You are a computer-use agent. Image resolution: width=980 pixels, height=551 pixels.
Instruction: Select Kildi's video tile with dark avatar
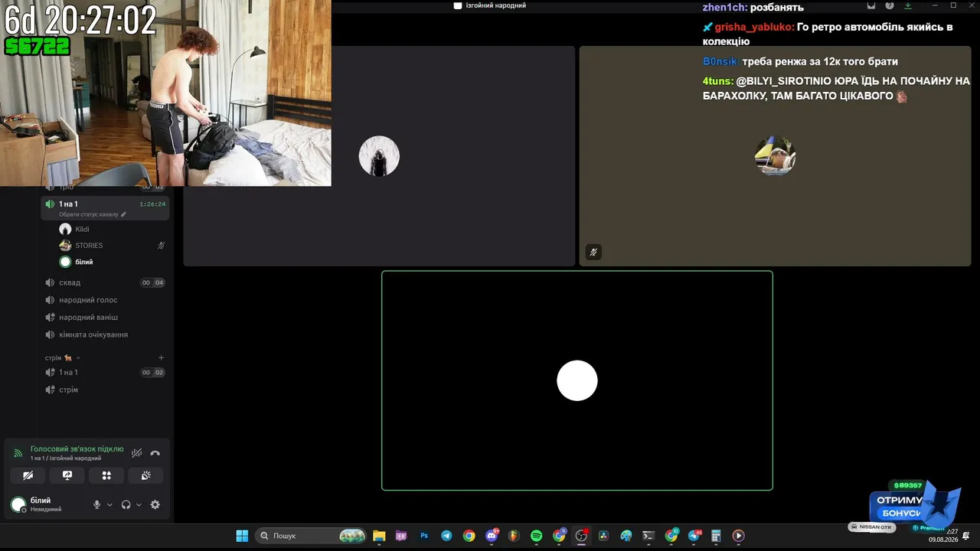pyautogui.click(x=379, y=156)
